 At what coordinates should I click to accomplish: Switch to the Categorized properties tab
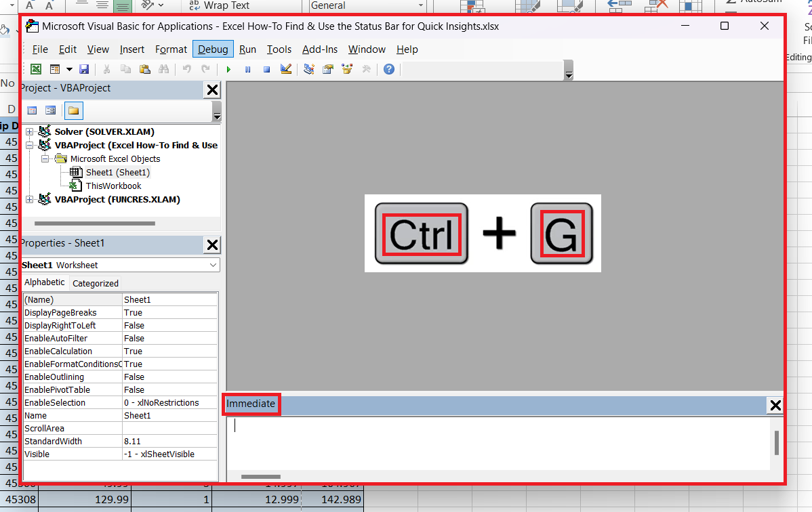pyautogui.click(x=96, y=283)
